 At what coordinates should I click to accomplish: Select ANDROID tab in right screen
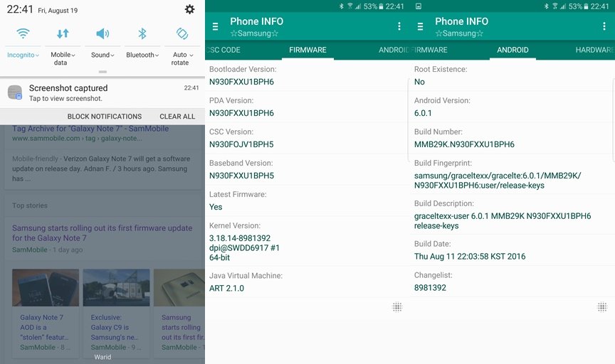click(512, 50)
